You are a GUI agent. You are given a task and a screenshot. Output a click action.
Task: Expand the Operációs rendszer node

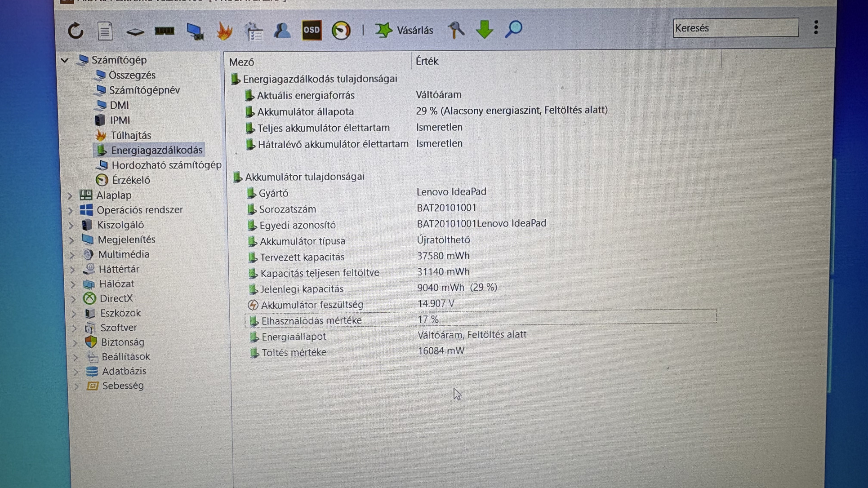(71, 210)
